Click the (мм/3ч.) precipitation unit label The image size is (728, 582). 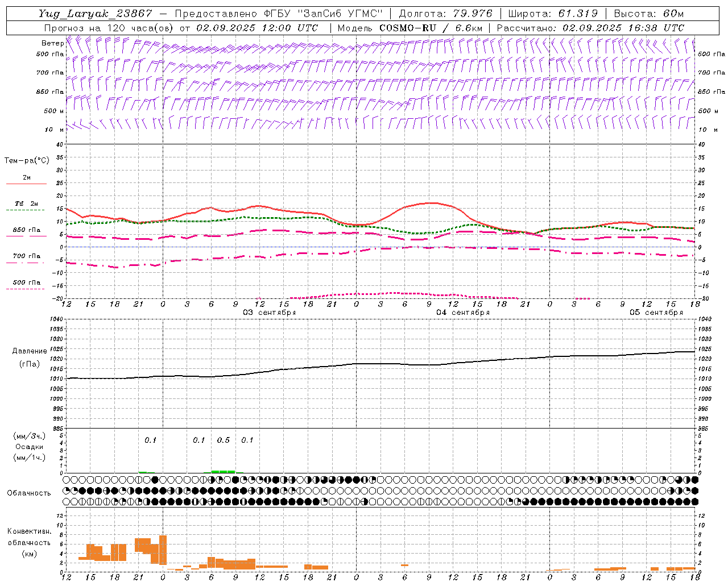pyautogui.click(x=30, y=436)
